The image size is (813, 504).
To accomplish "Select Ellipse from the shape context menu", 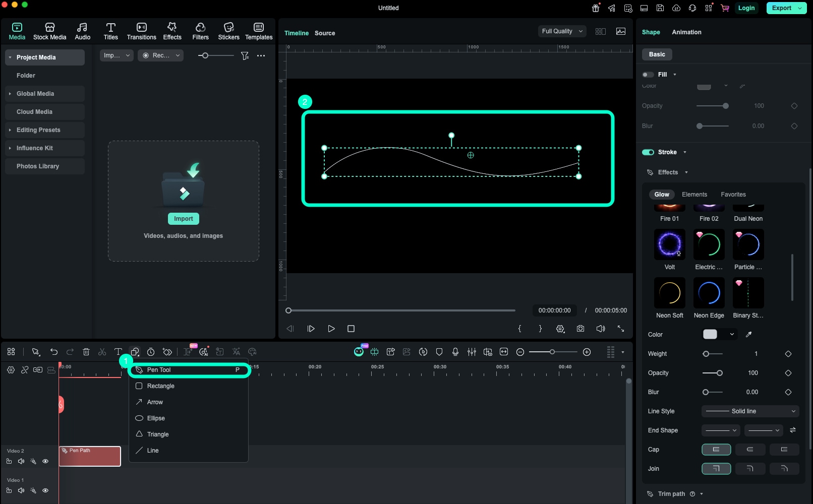I will [x=156, y=418].
